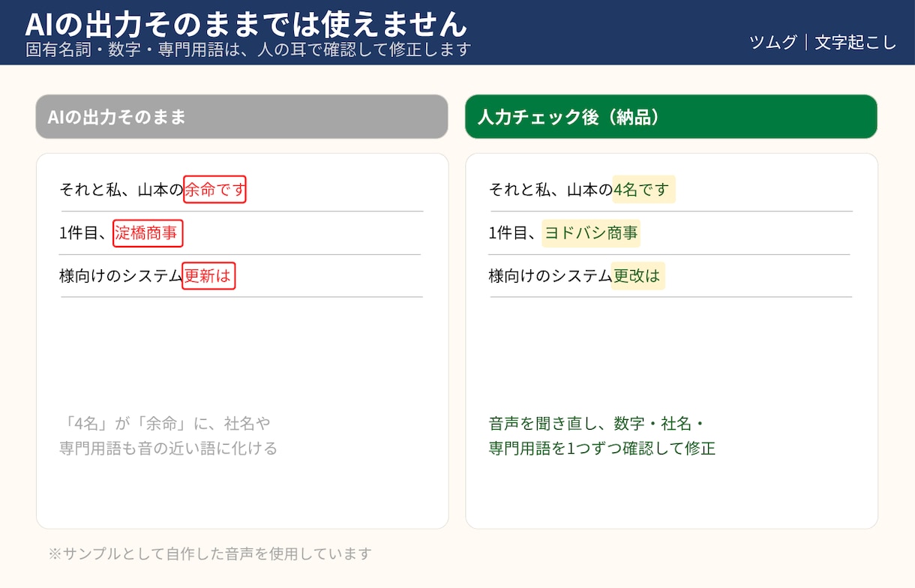
Task: Click the red-boxed word '余命です'
Action: click(214, 189)
